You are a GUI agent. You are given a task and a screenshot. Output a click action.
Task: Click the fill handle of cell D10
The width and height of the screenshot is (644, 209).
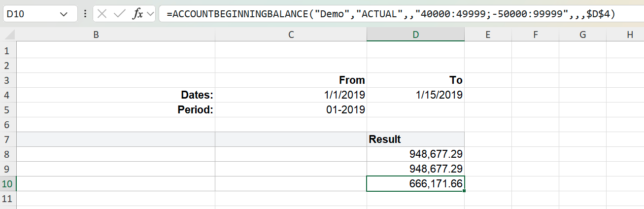click(464, 191)
